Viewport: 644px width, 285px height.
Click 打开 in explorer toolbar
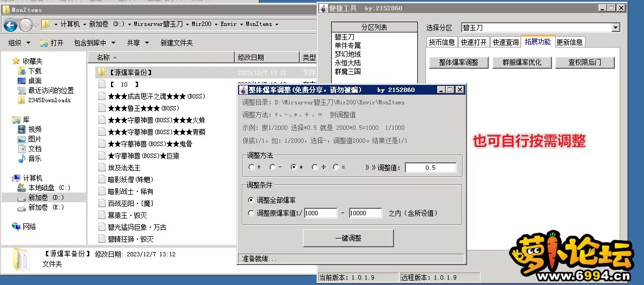[x=52, y=43]
